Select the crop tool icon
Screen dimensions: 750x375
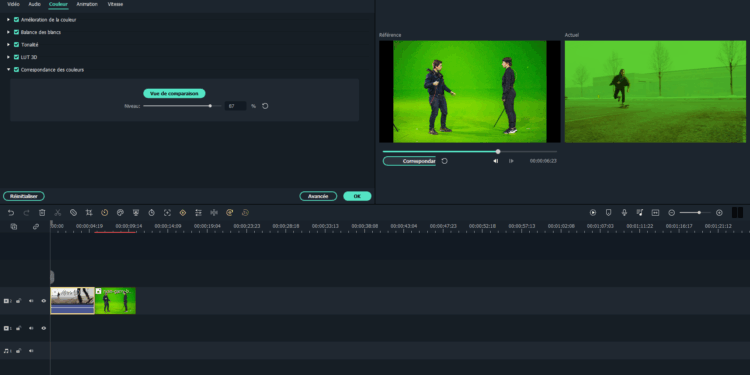89,213
